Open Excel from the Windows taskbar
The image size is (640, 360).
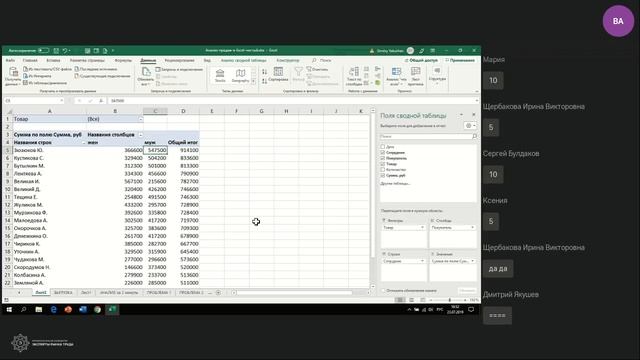[112, 309]
